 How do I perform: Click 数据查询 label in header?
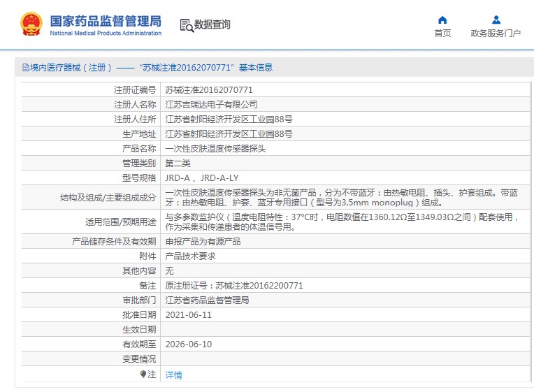point(212,24)
